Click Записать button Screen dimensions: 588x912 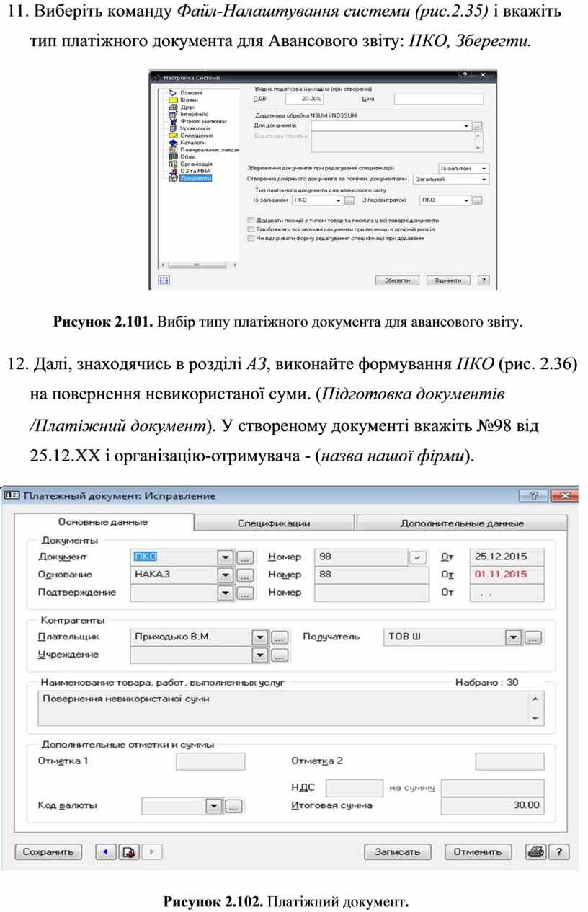[397, 851]
